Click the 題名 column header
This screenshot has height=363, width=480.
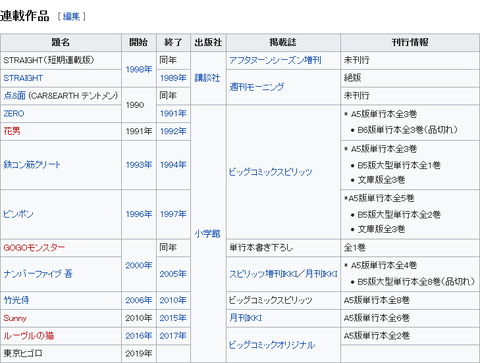coord(61,42)
